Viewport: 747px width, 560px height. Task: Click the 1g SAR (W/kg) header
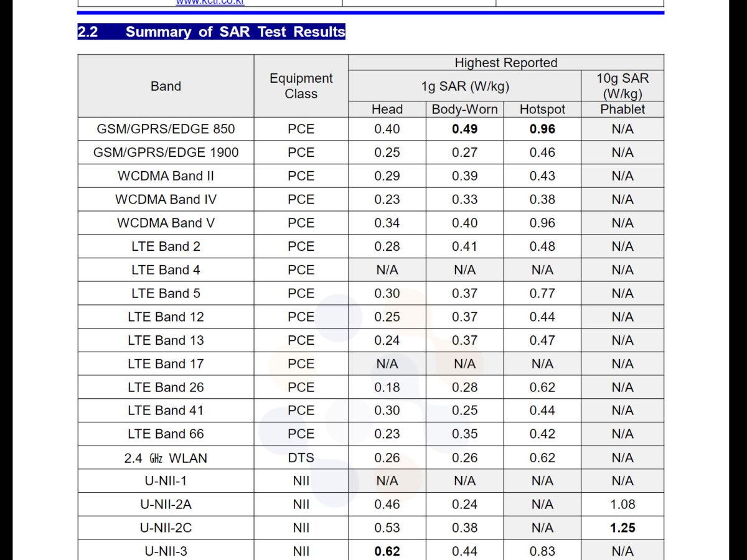464,86
